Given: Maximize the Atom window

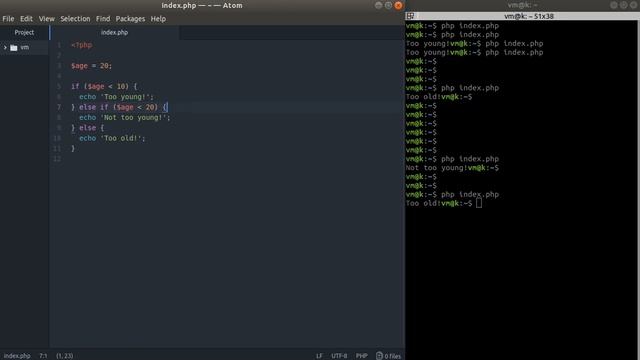Looking at the screenshot, I should (388, 5).
